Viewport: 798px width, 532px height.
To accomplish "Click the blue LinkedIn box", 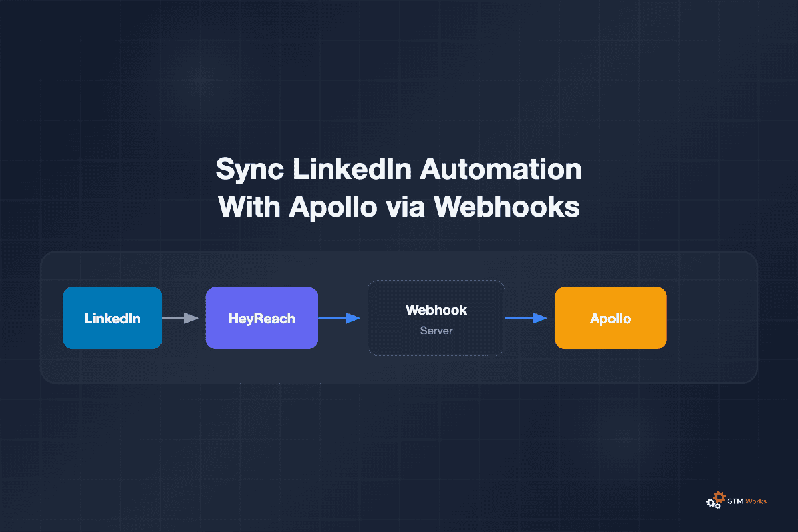I will coord(112,318).
